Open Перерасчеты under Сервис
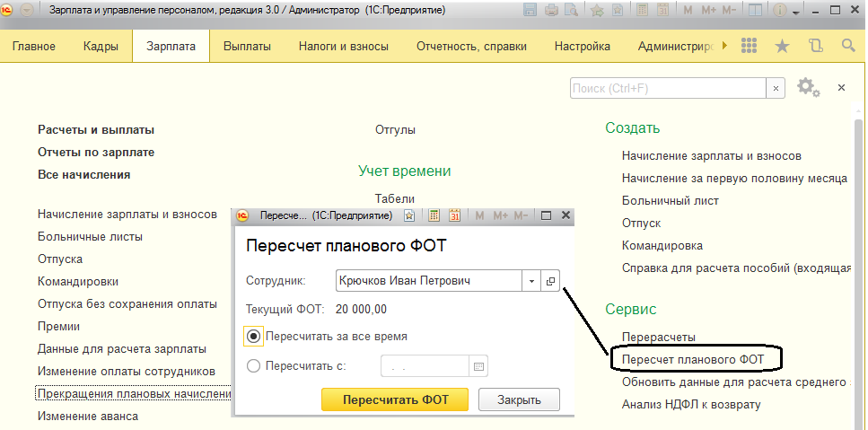The height and width of the screenshot is (430, 868). pos(659,337)
